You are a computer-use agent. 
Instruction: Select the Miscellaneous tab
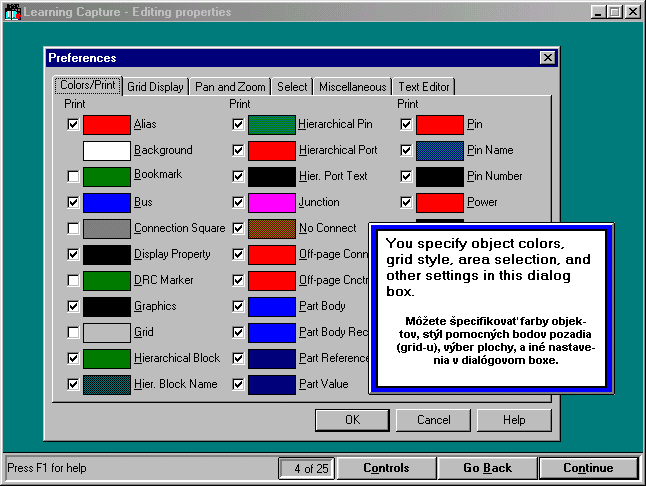point(353,87)
